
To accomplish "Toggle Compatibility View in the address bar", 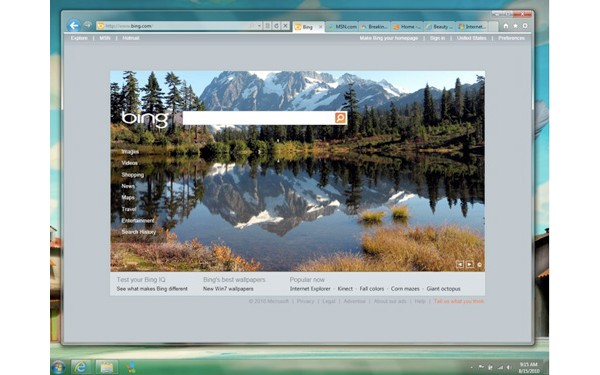I will point(267,26).
